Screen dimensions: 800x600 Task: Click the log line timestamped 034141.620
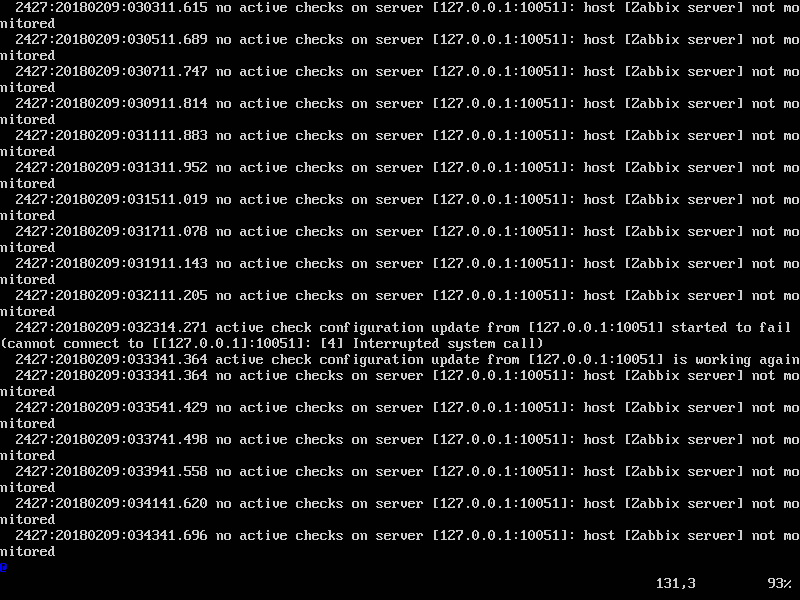tap(400, 511)
